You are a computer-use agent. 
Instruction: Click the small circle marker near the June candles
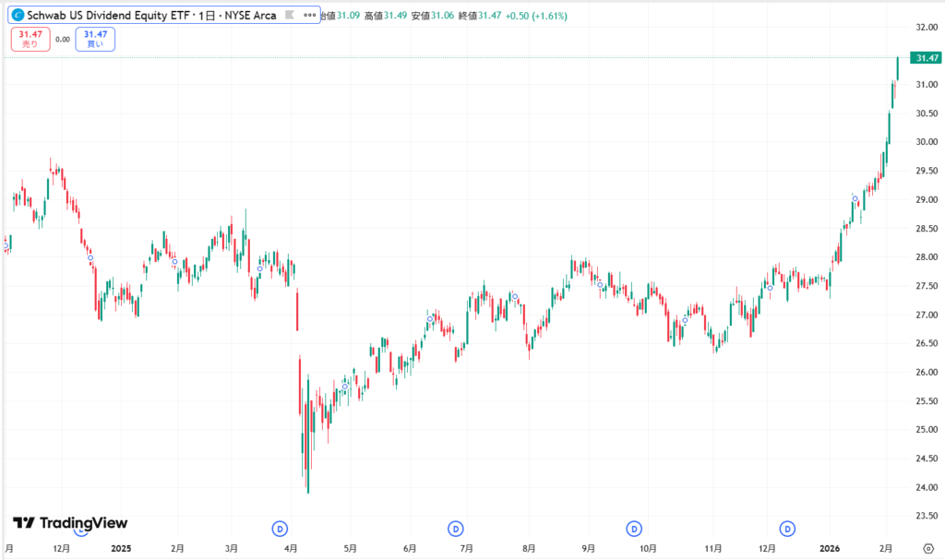(x=430, y=319)
